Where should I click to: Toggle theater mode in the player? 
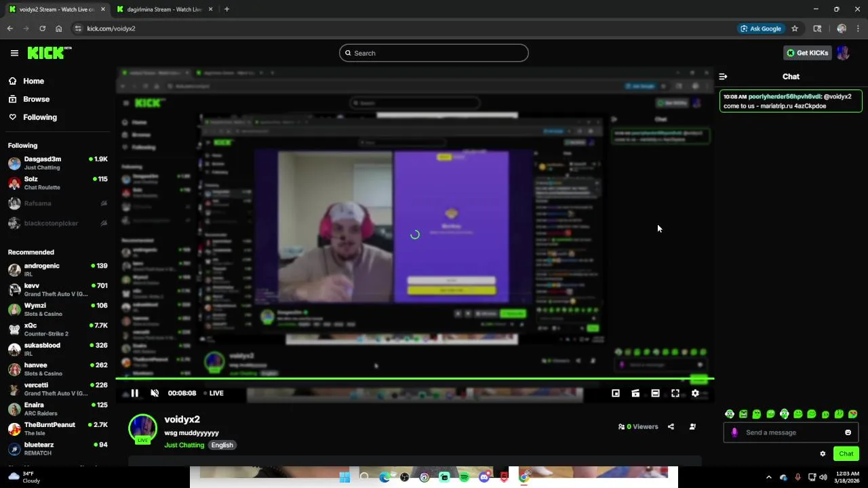point(655,393)
